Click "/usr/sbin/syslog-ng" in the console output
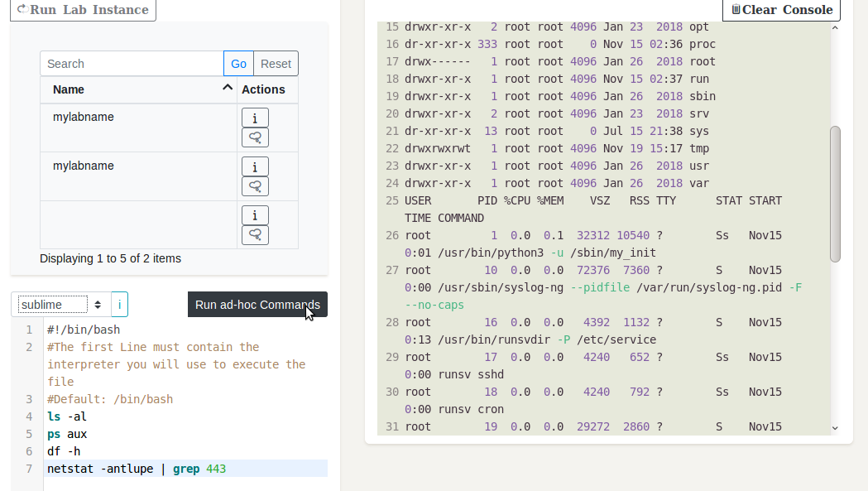 501,287
